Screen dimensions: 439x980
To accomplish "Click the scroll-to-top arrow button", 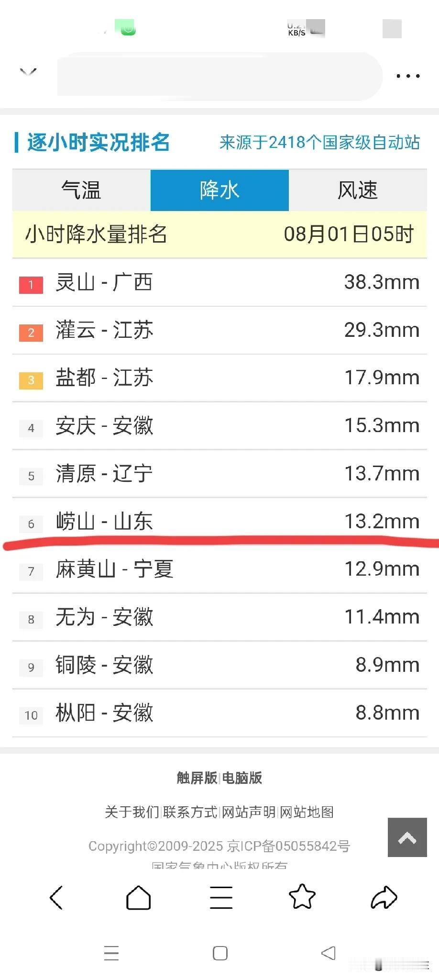I will 407,837.
